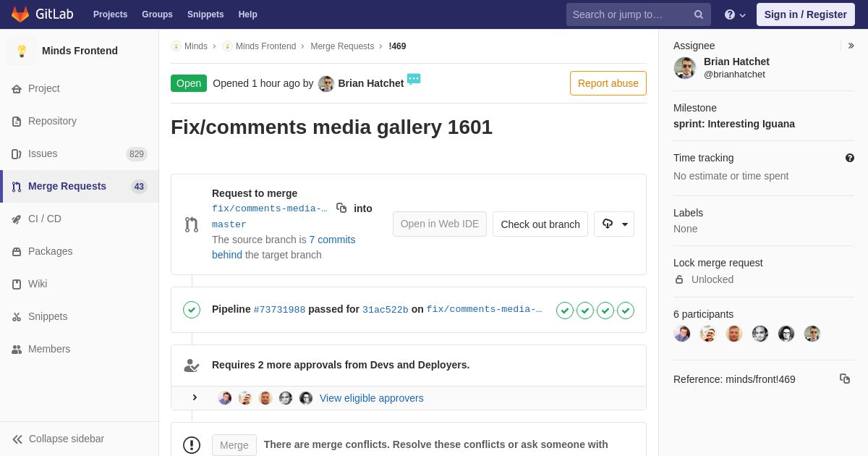Click the search magnifier icon

pos(698,14)
